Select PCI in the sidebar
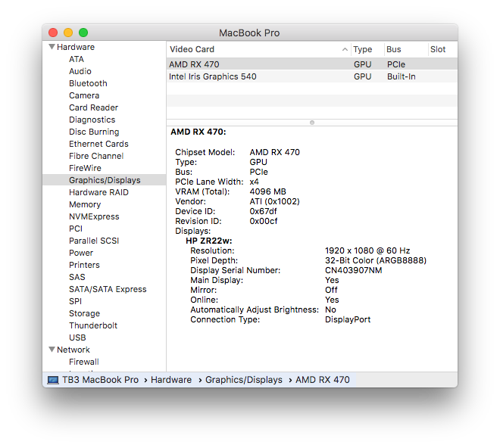 point(76,229)
